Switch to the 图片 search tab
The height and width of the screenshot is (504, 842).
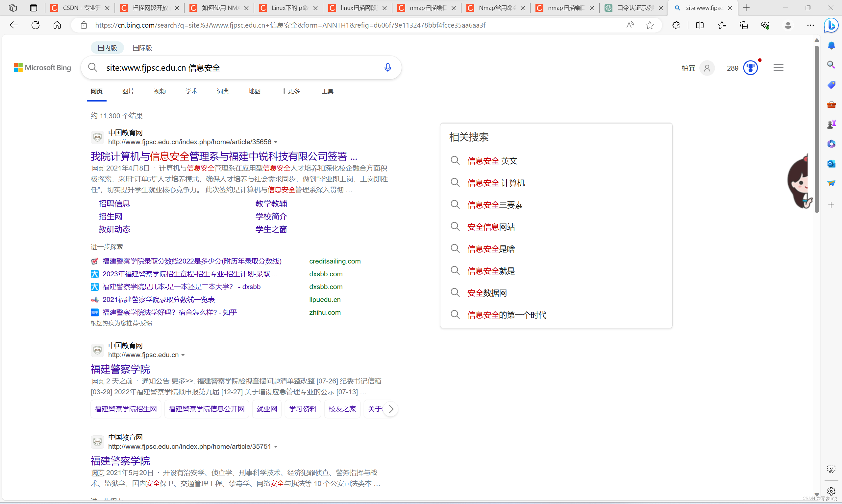click(x=128, y=91)
